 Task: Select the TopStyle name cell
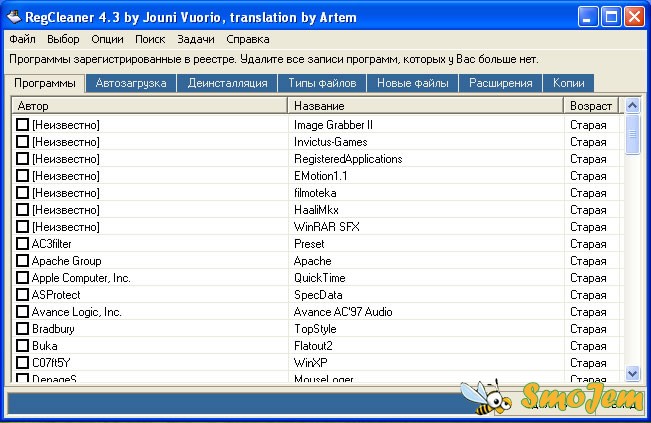315,329
